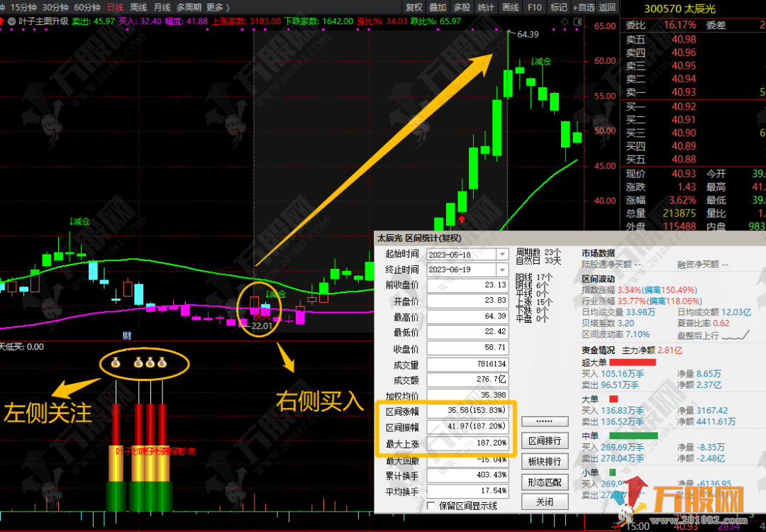
Task: Click the 区间排行 button
Action: [x=545, y=440]
